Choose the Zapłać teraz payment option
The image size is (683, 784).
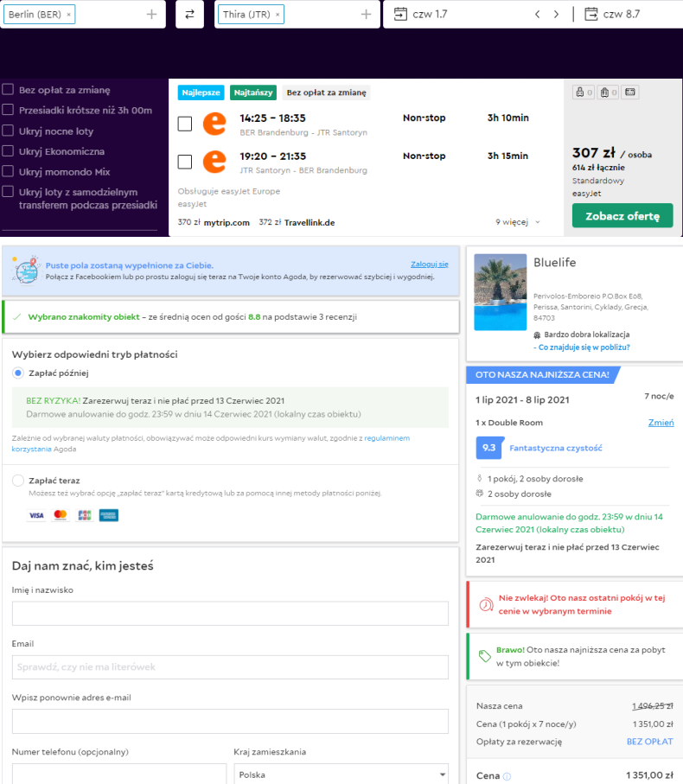(x=18, y=481)
